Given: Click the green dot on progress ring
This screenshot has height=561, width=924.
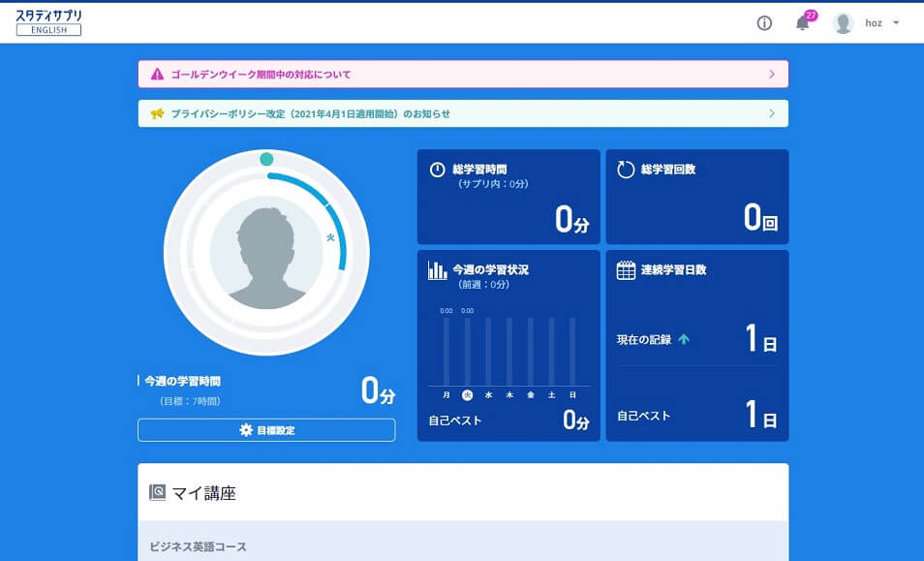Looking at the screenshot, I should tap(266, 159).
